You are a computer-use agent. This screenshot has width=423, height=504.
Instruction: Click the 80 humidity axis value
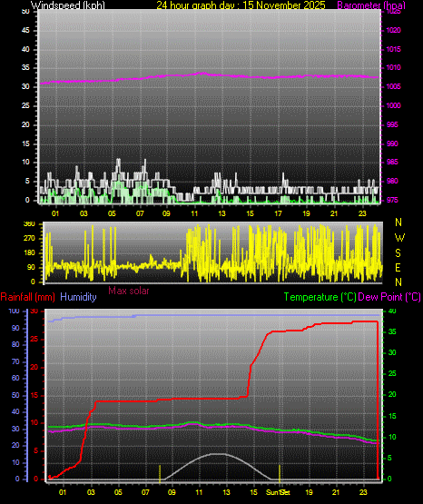15,344
